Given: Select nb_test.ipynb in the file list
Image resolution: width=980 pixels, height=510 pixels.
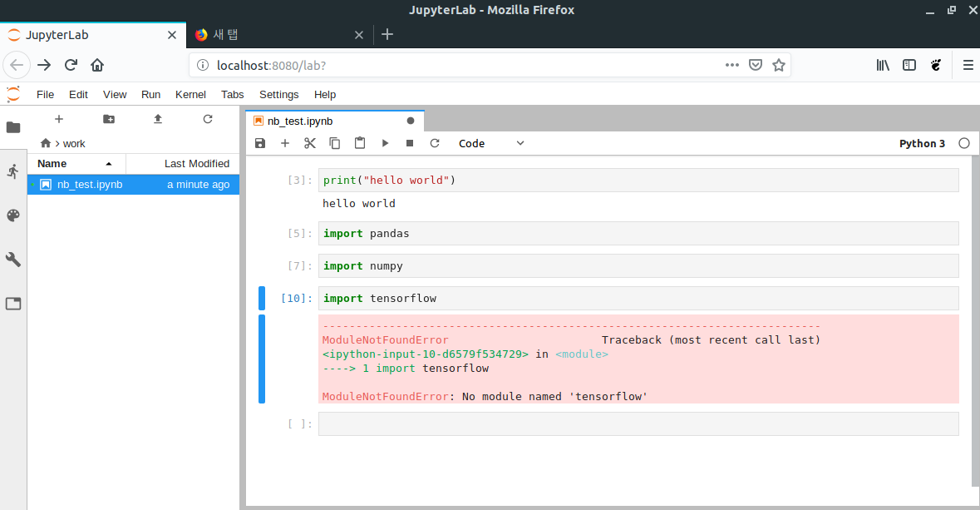Looking at the screenshot, I should tap(133, 185).
